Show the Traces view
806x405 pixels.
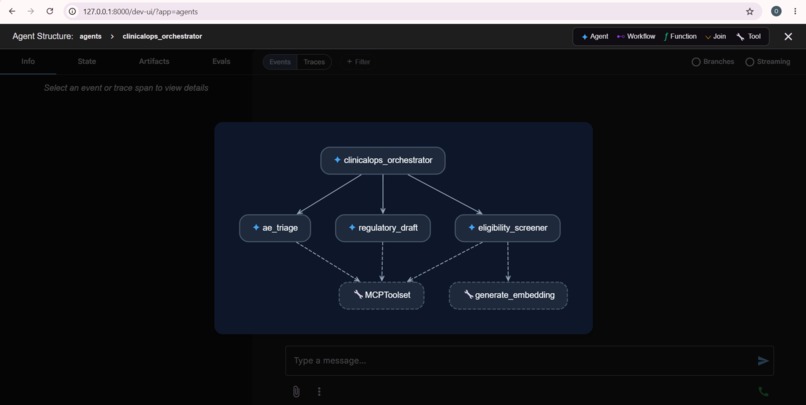coord(314,62)
